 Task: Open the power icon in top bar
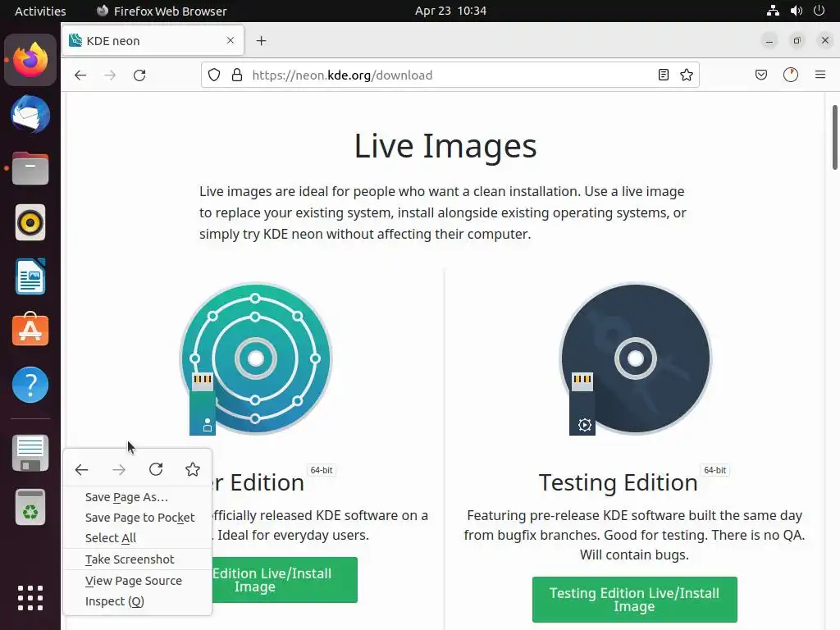coord(819,11)
